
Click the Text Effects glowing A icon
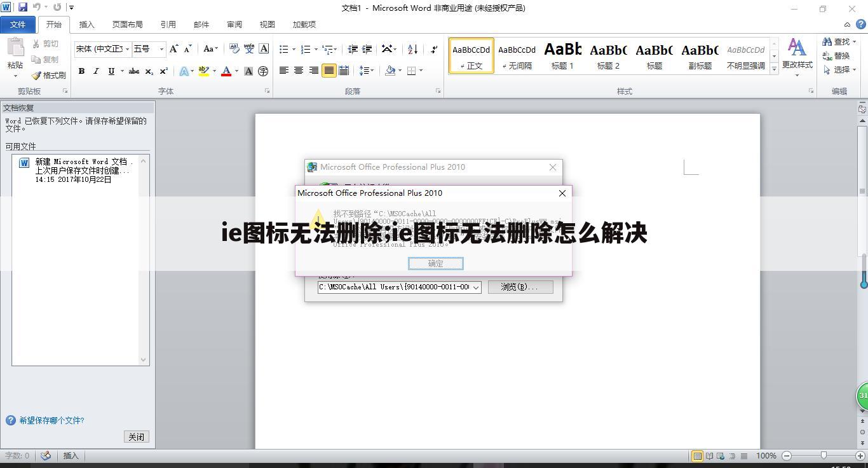click(184, 71)
